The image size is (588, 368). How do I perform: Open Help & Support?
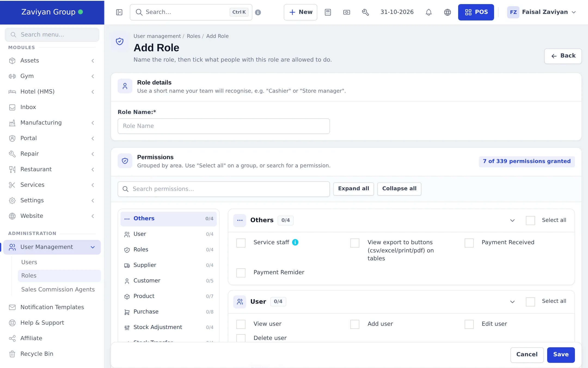pyautogui.click(x=52, y=323)
